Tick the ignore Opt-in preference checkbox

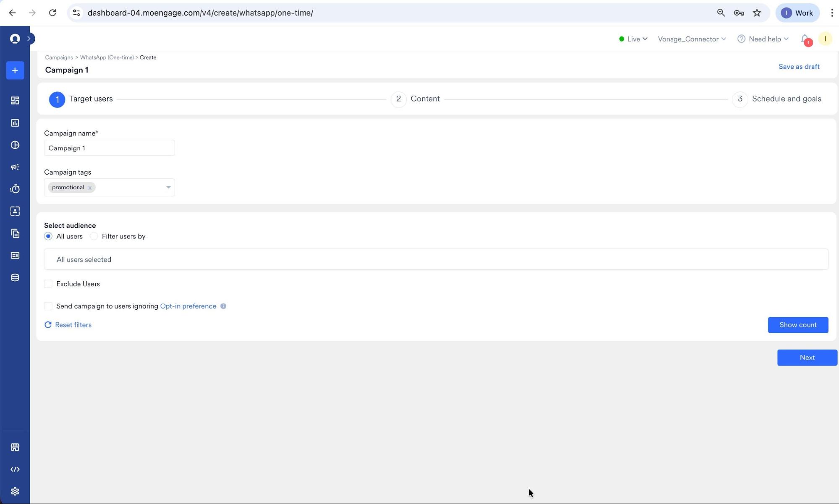click(x=48, y=306)
